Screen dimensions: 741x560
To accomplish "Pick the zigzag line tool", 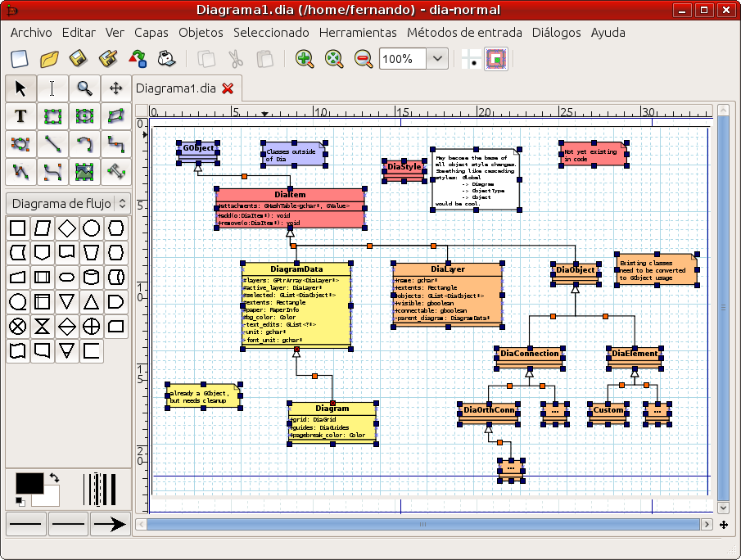I will click(115, 144).
